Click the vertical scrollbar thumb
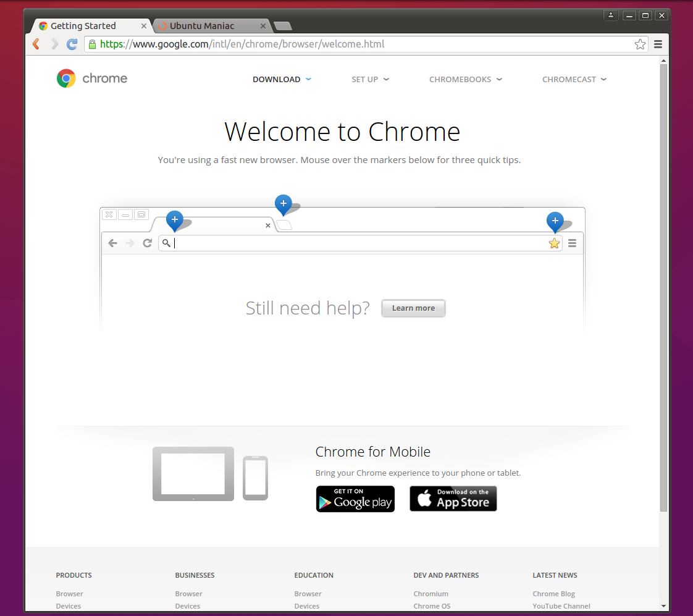The height and width of the screenshot is (616, 693). 663,287
